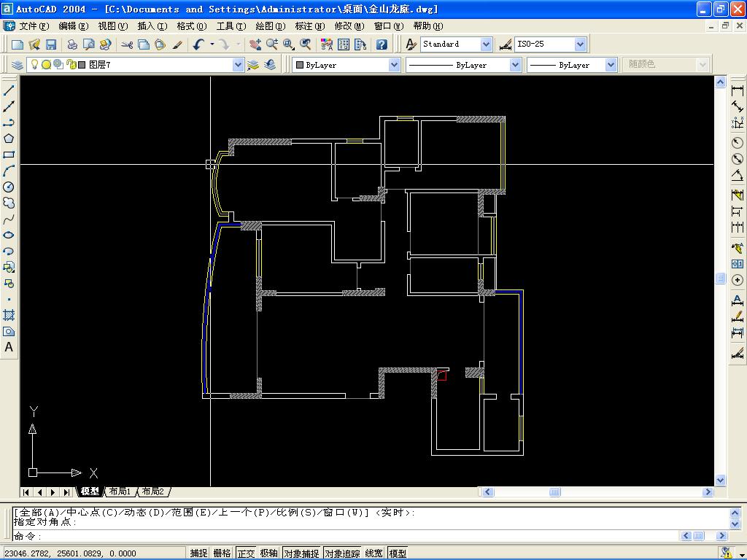Open the 标注(N) menu
This screenshot has width=747, height=560.
point(310,26)
